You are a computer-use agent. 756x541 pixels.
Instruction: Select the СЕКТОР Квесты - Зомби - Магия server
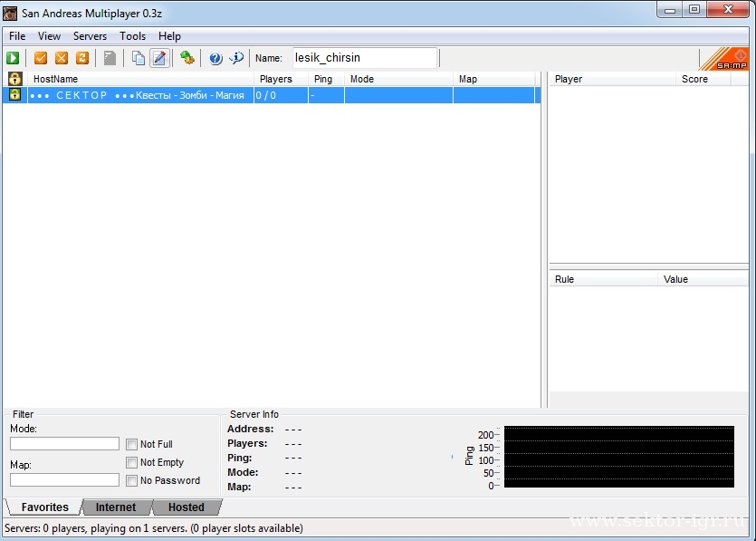(272, 95)
